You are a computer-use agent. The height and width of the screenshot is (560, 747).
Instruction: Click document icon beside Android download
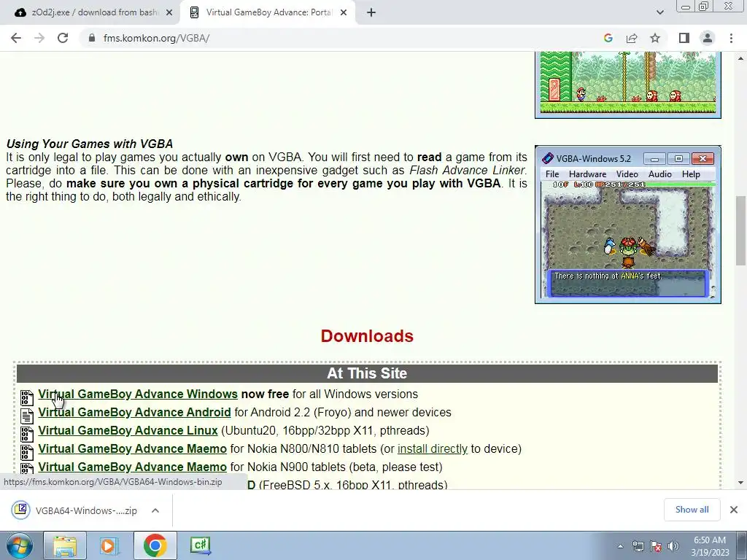coord(27,416)
